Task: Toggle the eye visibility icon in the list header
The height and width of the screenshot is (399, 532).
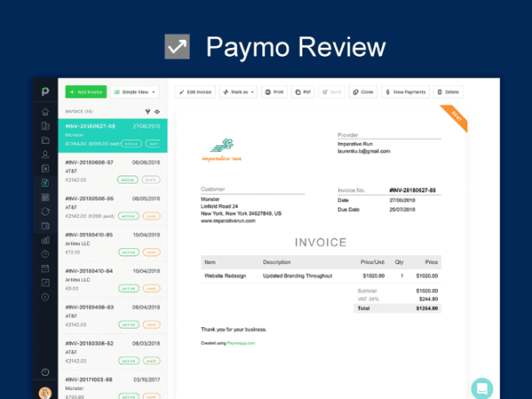Action: (x=158, y=112)
